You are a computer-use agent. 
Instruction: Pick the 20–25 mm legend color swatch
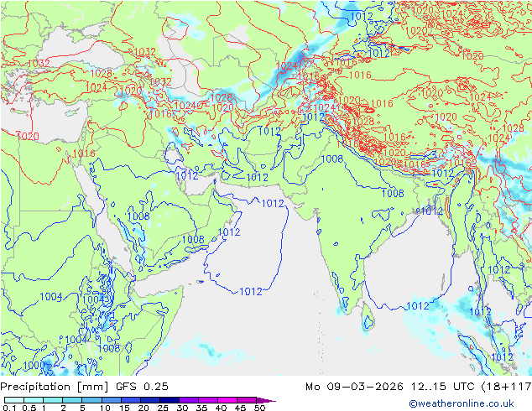[149, 400]
